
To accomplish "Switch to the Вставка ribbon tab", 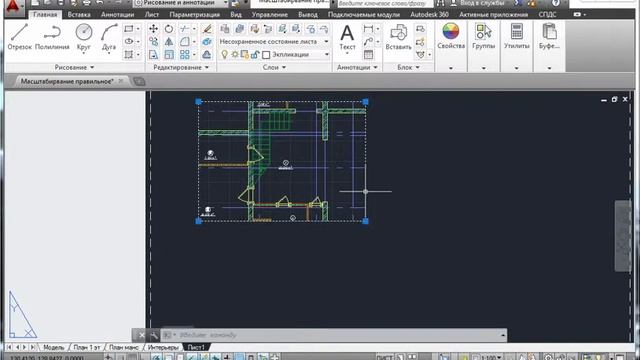I will [79, 14].
